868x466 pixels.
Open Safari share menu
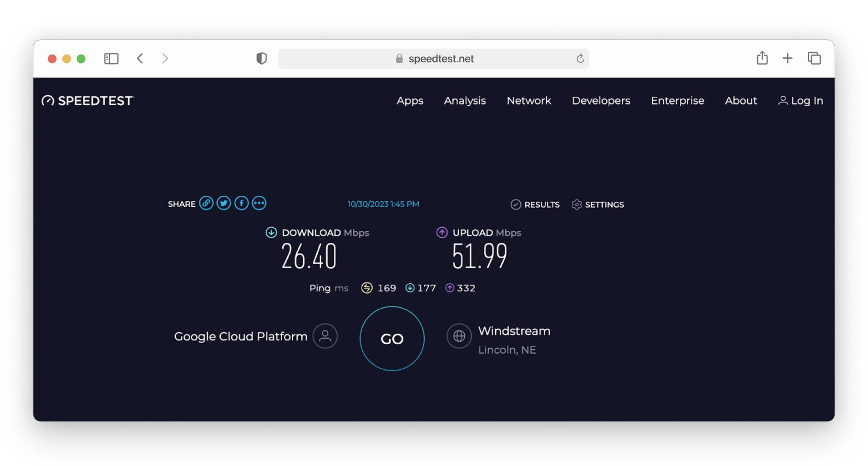[762, 58]
